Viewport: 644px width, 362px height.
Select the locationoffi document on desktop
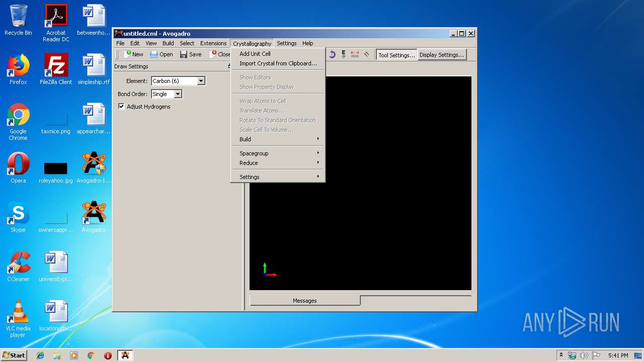point(56,315)
